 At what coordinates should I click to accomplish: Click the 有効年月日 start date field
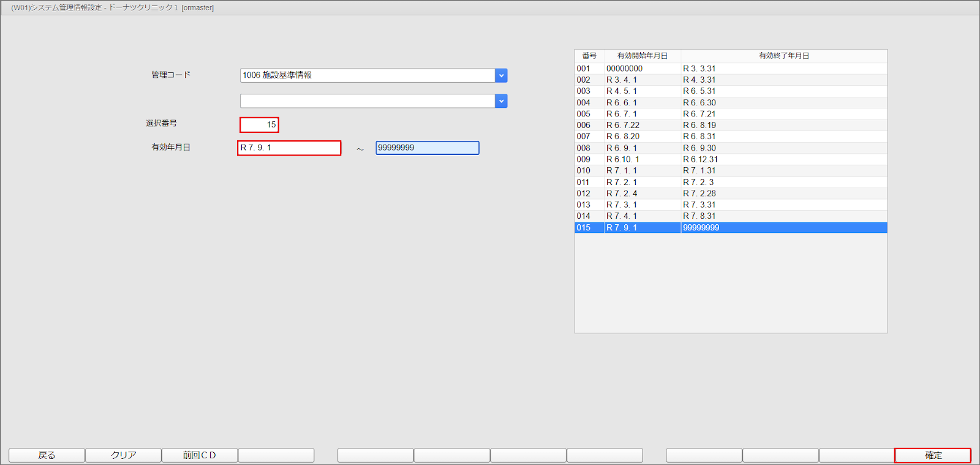[x=289, y=148]
